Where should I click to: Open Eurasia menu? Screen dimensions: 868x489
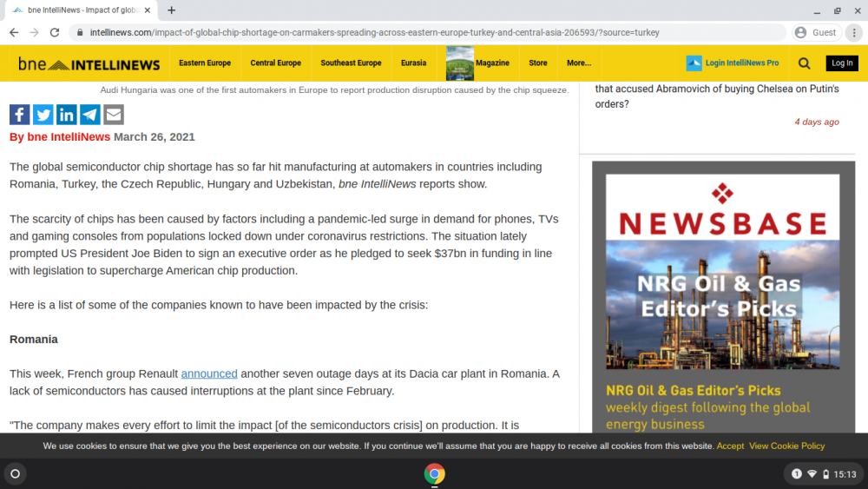tap(413, 63)
